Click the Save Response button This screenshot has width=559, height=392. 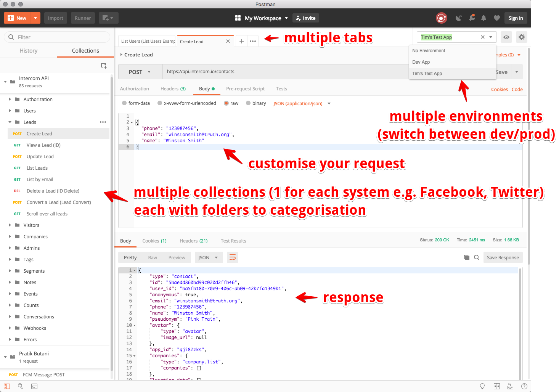pos(503,258)
